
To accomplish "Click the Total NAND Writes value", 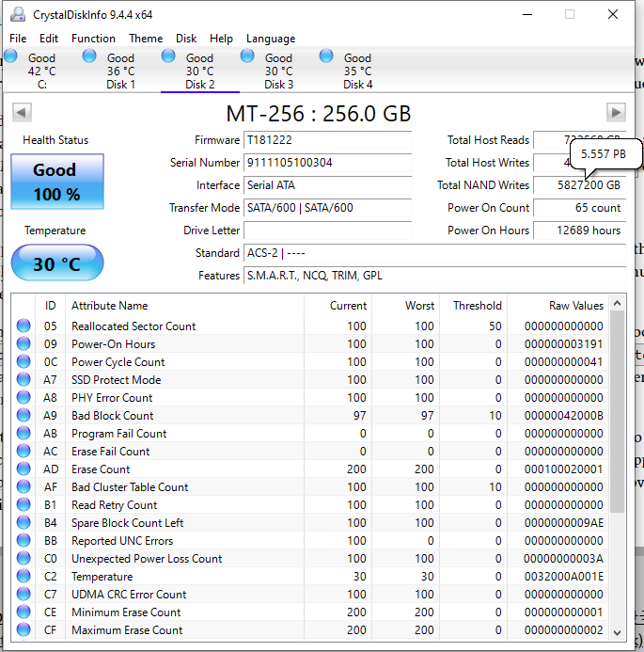I will pyautogui.click(x=579, y=185).
